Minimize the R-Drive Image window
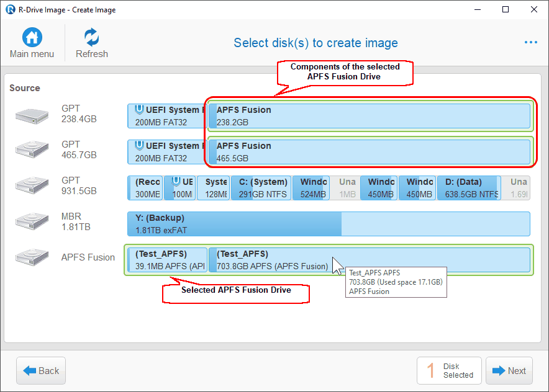 pyautogui.click(x=478, y=9)
